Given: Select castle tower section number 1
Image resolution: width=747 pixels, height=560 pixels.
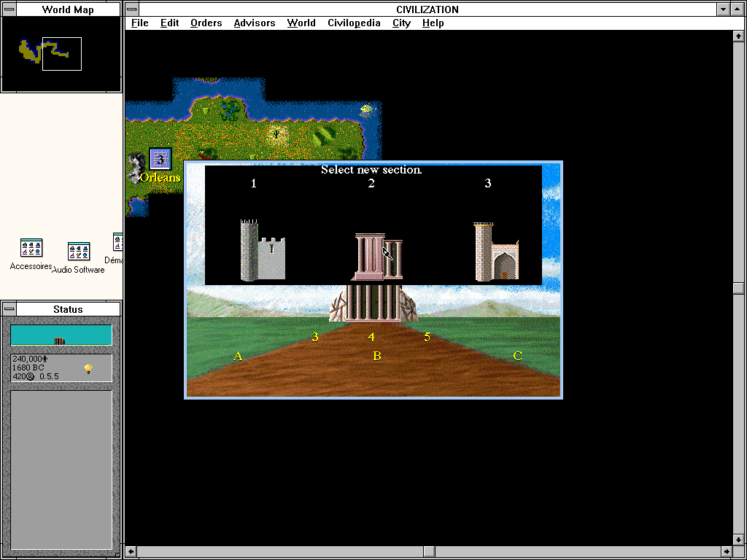Looking at the screenshot, I should point(263,250).
